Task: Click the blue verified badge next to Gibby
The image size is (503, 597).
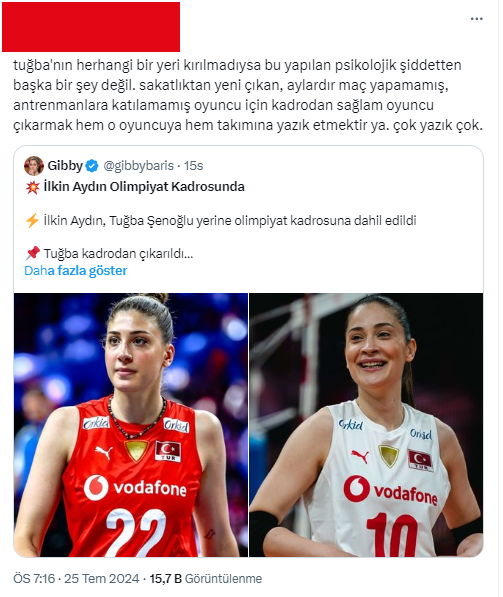Action: 92,166
